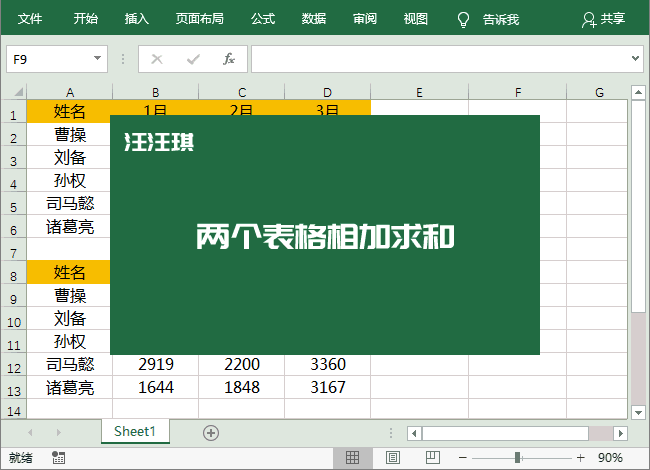Viewport: 650px width, 470px height.
Task: Click the zoom slider handle
Action: pyautogui.click(x=517, y=458)
